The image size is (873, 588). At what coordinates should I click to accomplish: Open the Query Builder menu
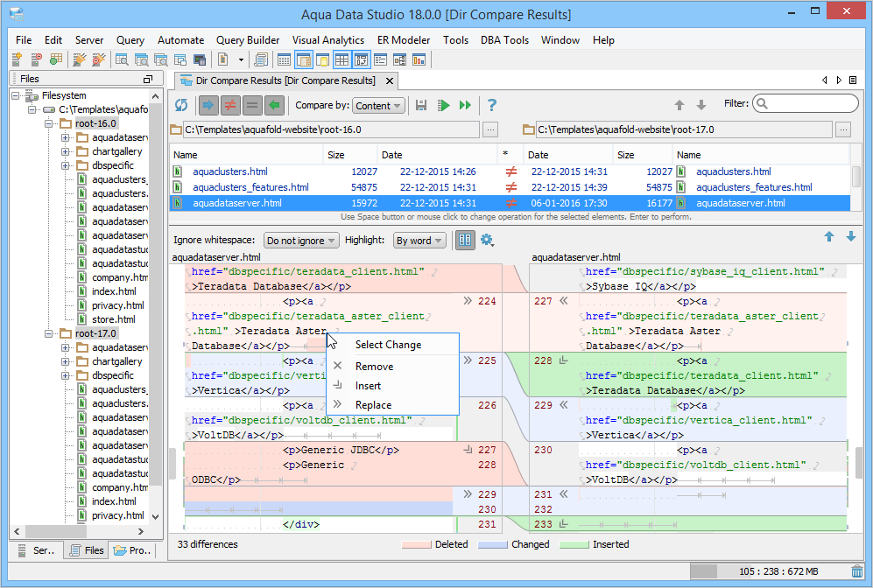click(248, 40)
